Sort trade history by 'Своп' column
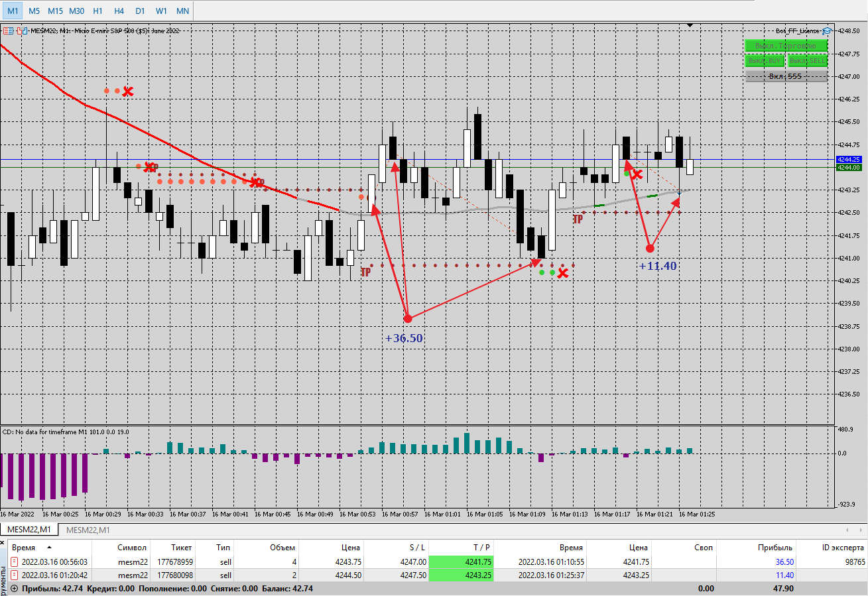 pyautogui.click(x=684, y=548)
